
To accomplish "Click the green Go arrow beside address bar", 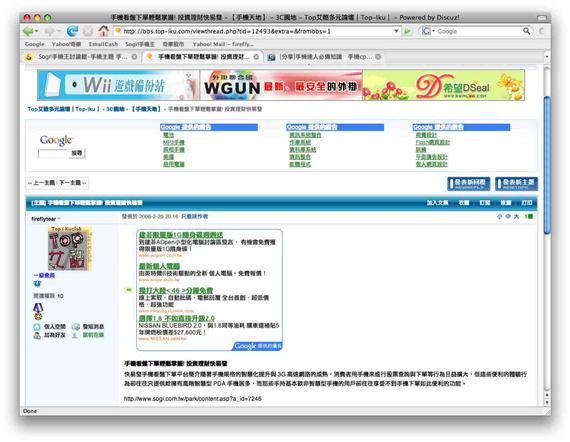I will pyautogui.click(x=408, y=31).
